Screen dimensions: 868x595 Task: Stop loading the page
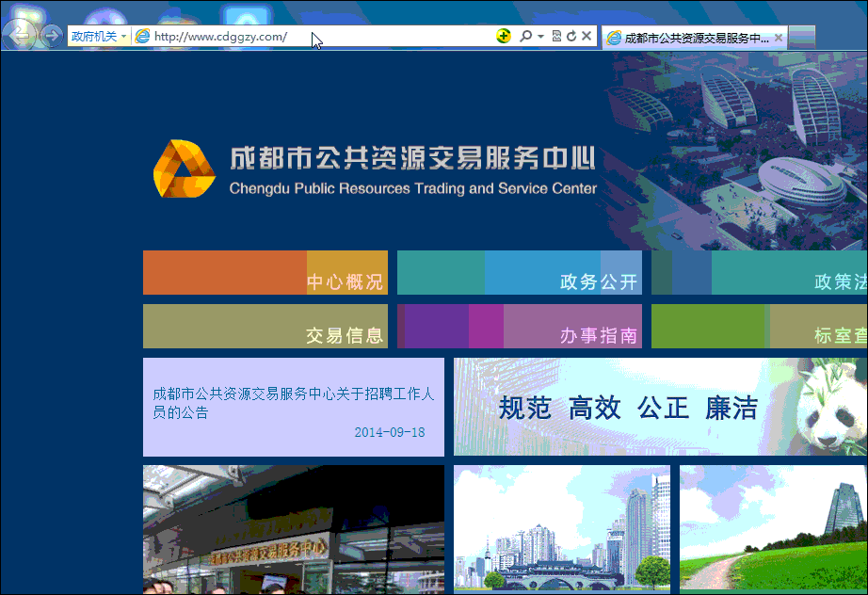(587, 36)
